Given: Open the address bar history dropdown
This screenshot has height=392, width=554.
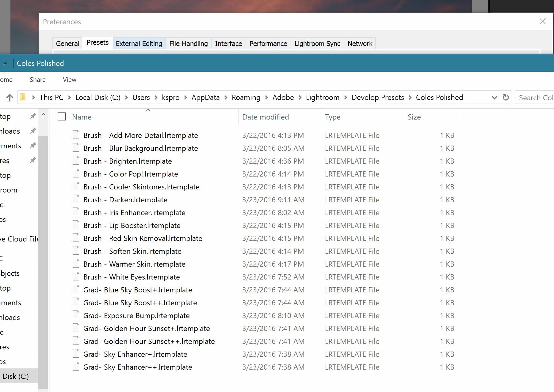Looking at the screenshot, I should pos(494,98).
